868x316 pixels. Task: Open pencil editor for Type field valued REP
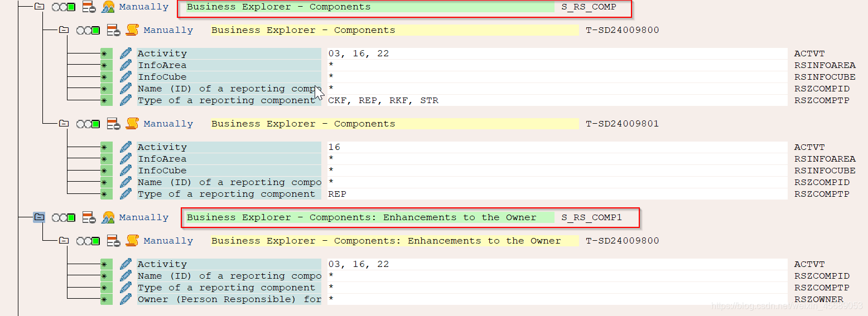[126, 194]
